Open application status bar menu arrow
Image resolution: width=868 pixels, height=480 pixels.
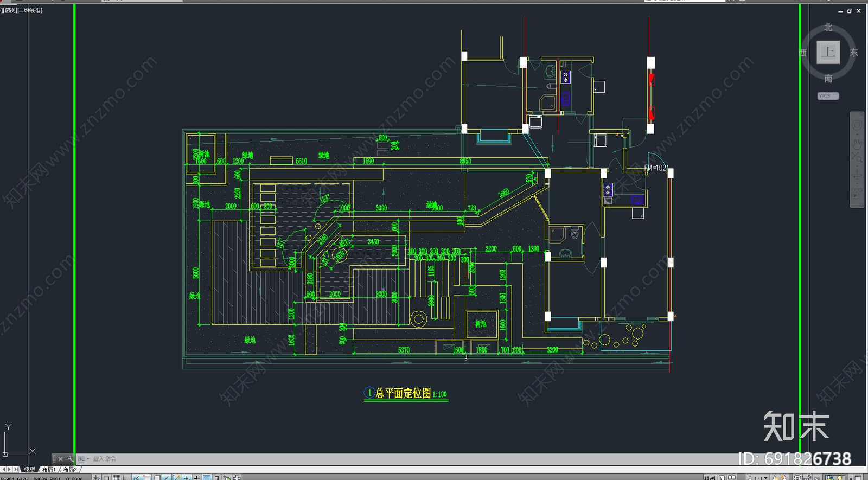pos(851,477)
